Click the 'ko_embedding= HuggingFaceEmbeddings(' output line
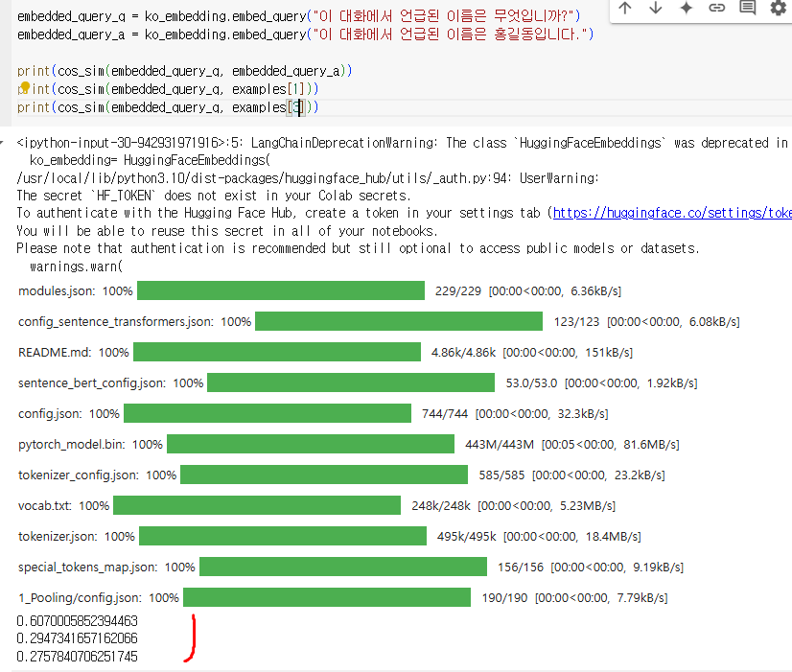The image size is (792, 672). tap(150, 160)
